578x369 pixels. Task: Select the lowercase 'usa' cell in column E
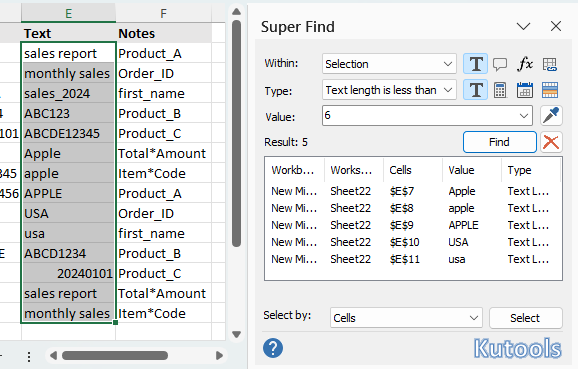click(69, 233)
